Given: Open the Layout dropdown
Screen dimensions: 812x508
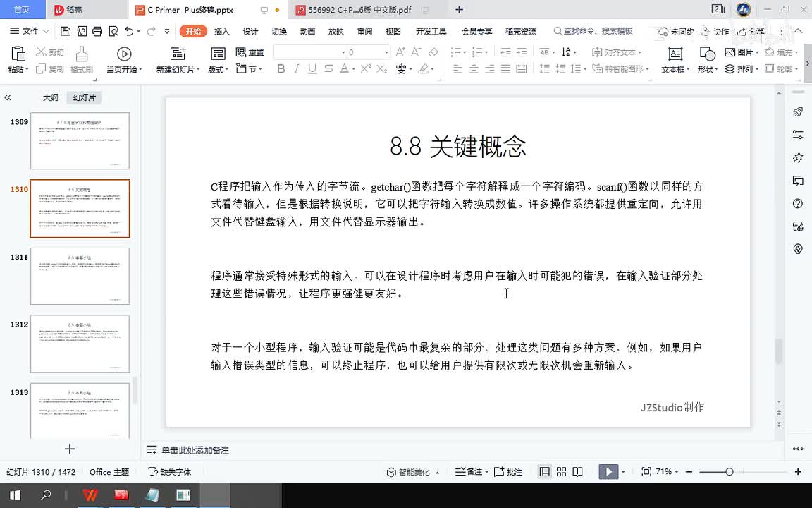Looking at the screenshot, I should pyautogui.click(x=218, y=69).
